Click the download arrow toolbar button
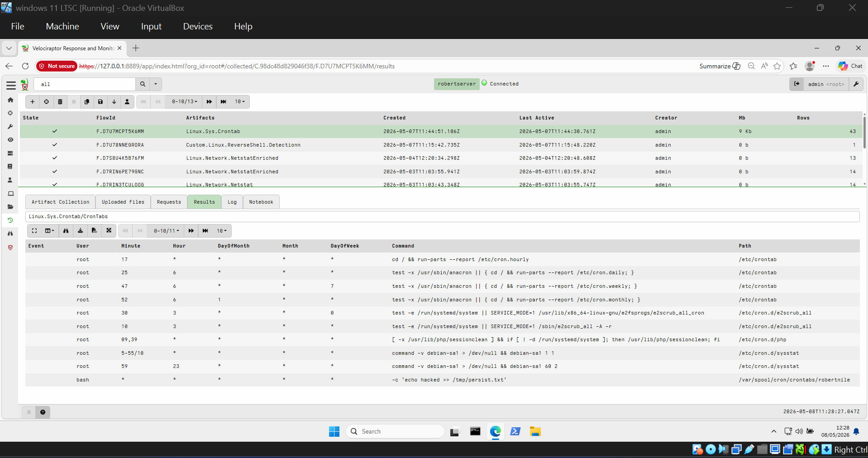The image size is (868, 458). [114, 102]
